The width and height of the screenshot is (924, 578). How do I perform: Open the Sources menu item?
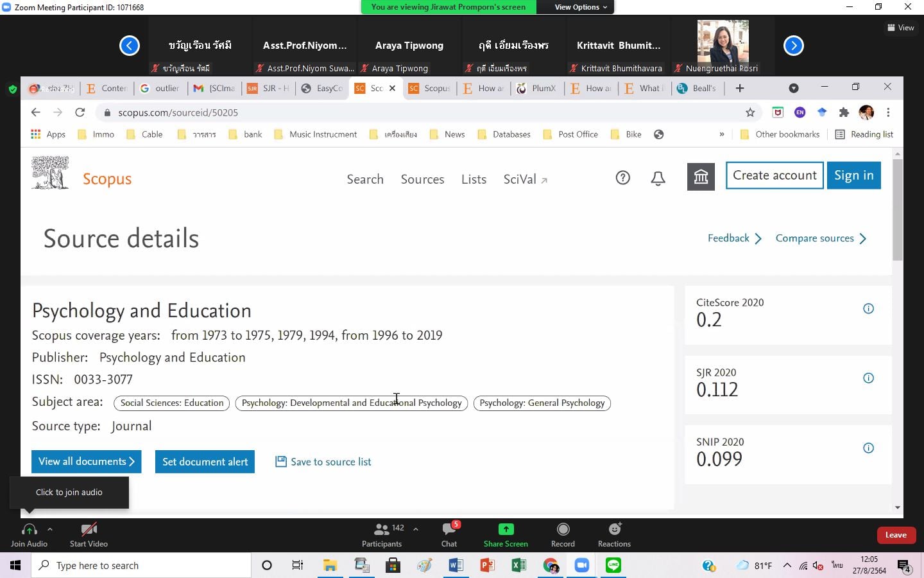pyautogui.click(x=422, y=179)
